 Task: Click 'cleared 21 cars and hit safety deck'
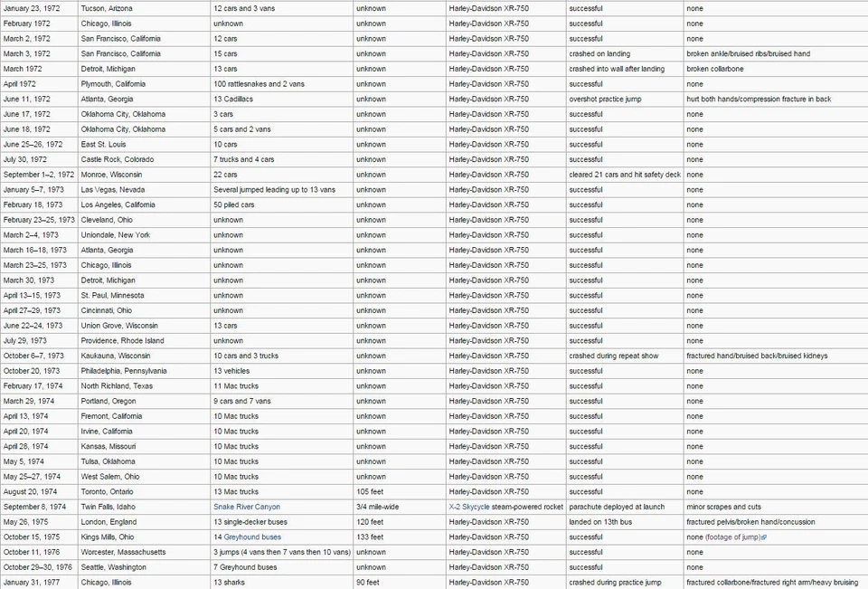(625, 175)
